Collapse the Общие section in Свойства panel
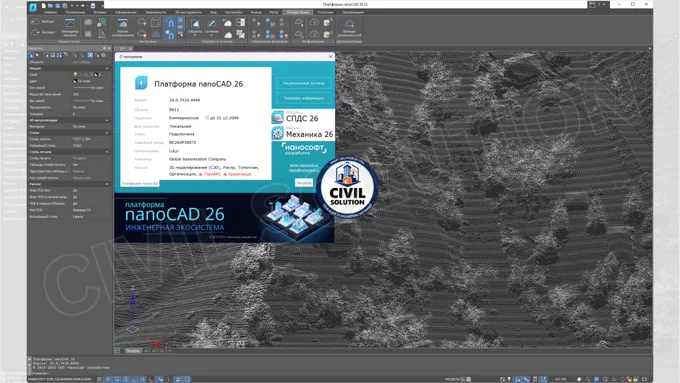This screenshot has height=383, width=680. (x=107, y=68)
